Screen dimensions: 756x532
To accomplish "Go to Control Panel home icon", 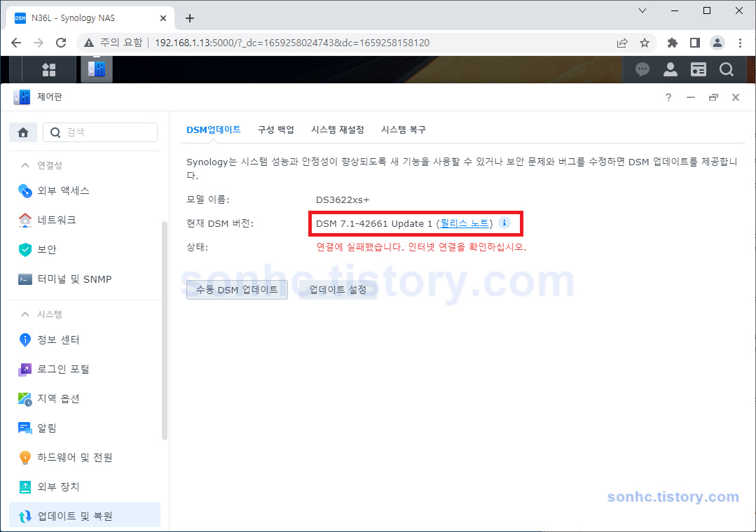I will point(23,132).
